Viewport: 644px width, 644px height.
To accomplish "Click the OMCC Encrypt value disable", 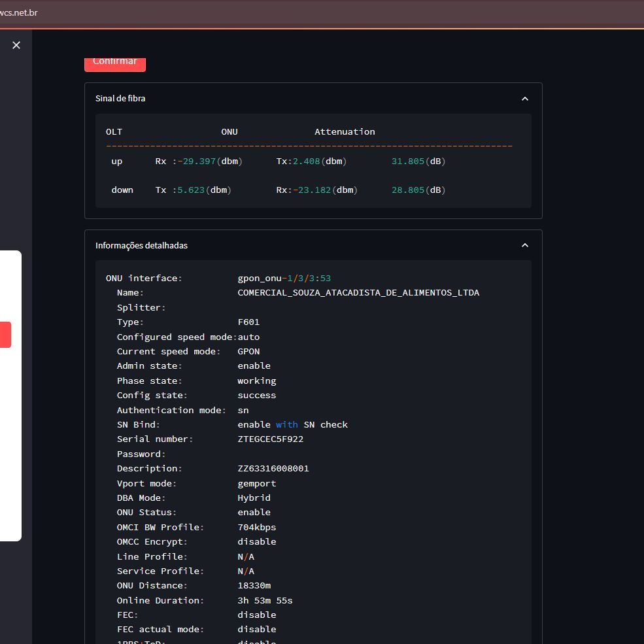I will (x=257, y=542).
